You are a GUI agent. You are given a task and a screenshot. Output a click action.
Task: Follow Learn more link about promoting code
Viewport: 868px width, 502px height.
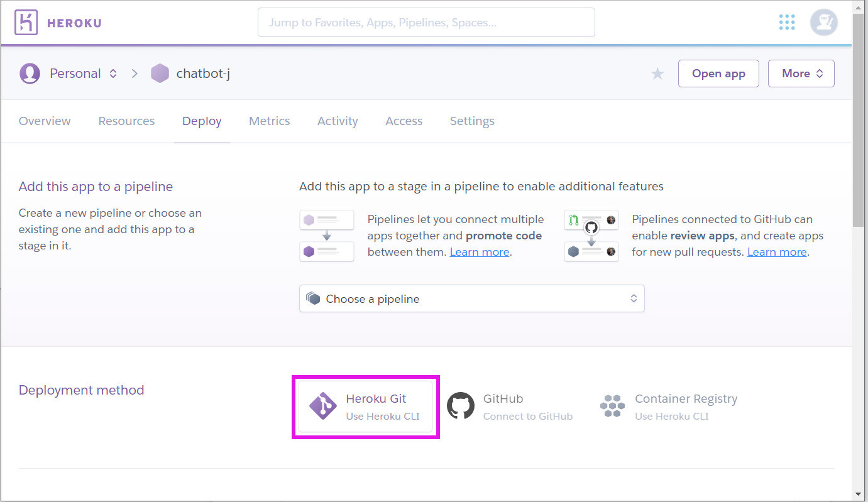point(479,252)
